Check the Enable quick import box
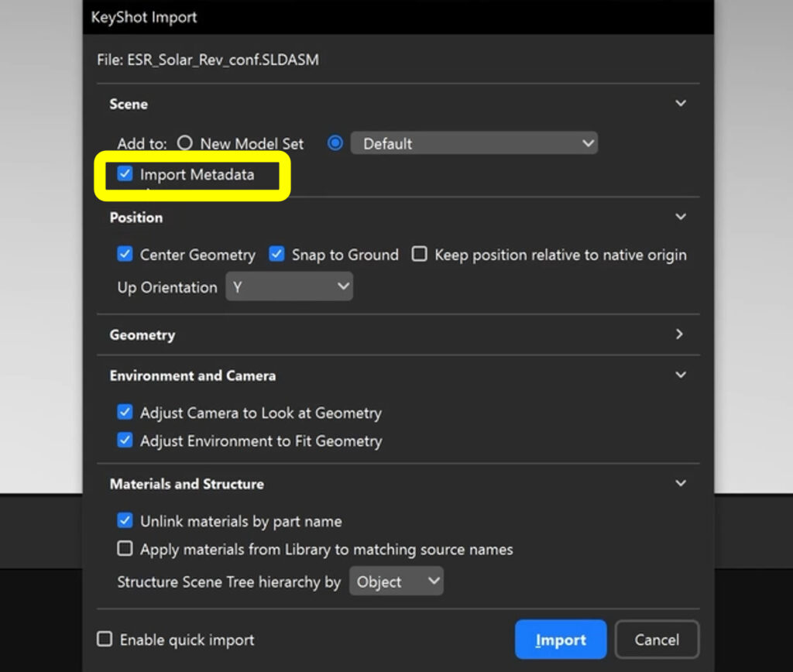This screenshot has height=672, width=793. [105, 639]
